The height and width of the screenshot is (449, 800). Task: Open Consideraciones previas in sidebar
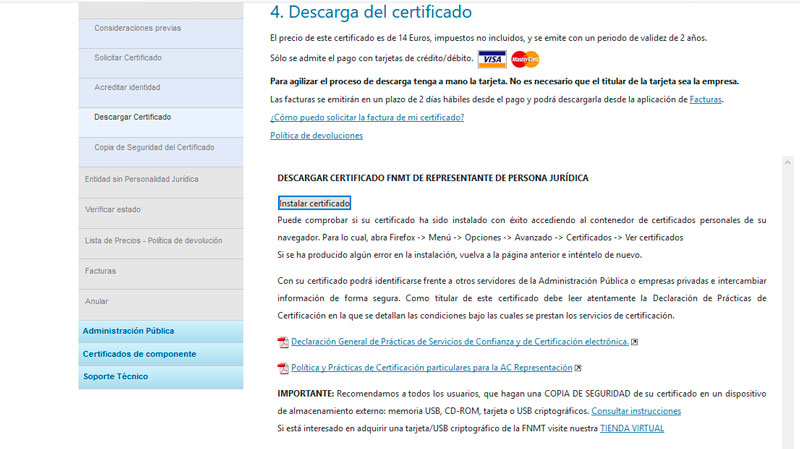click(161, 34)
